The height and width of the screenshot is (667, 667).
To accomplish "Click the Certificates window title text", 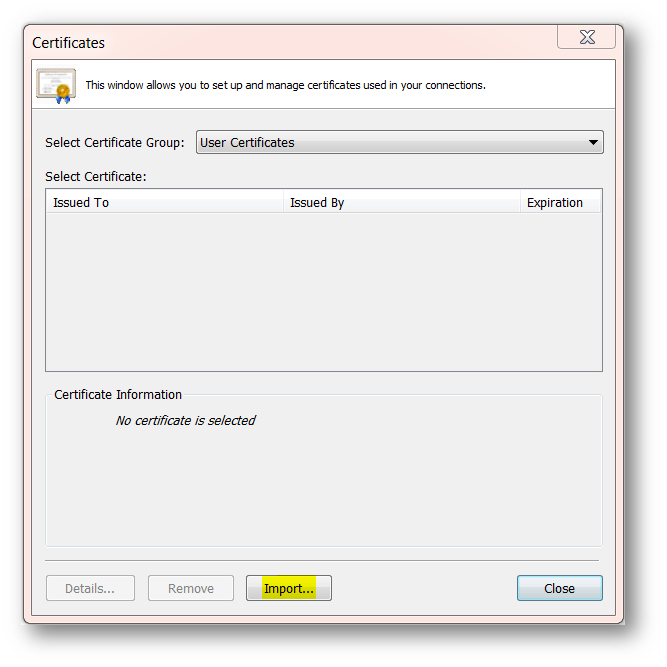I will 68,43.
